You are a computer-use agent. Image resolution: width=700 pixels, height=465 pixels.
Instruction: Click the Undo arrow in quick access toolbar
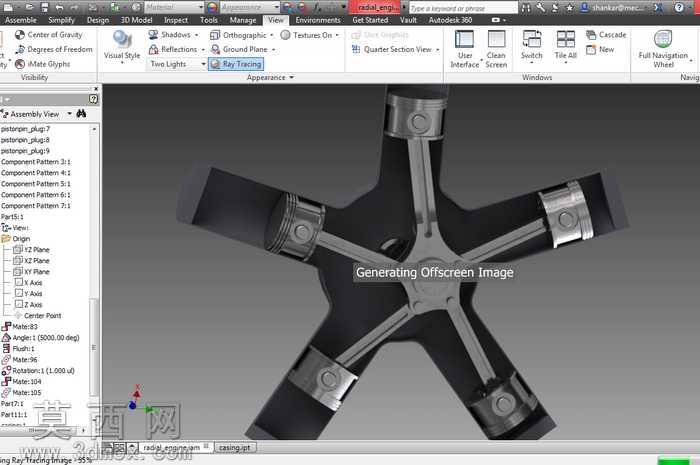[59, 7]
